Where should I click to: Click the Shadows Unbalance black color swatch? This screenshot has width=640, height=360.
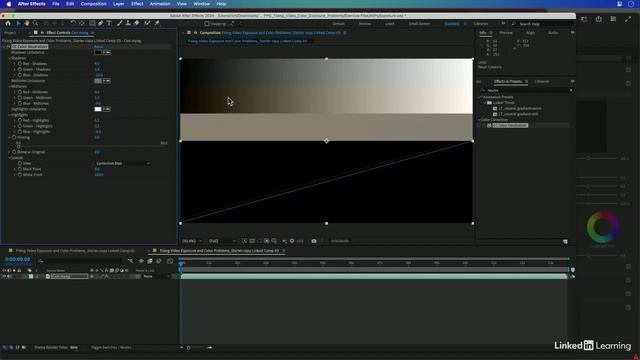(x=98, y=52)
